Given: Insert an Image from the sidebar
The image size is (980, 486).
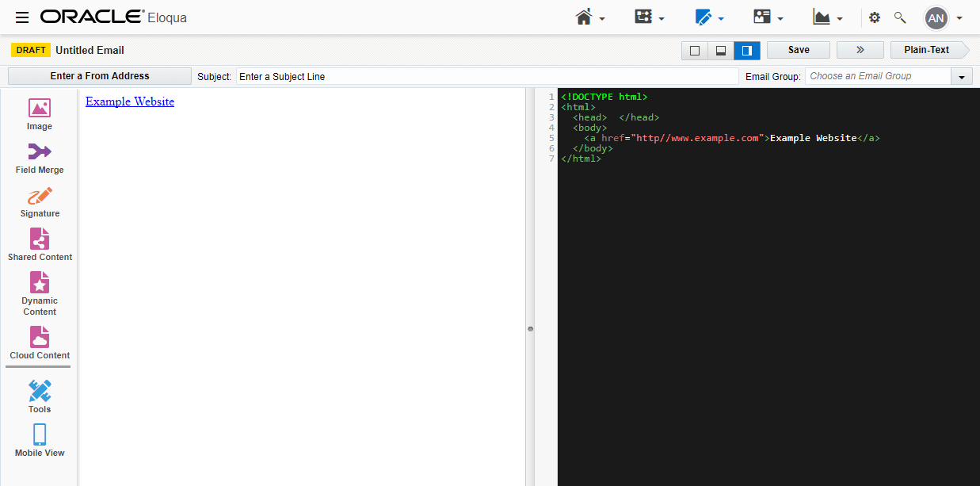Looking at the screenshot, I should (39, 113).
